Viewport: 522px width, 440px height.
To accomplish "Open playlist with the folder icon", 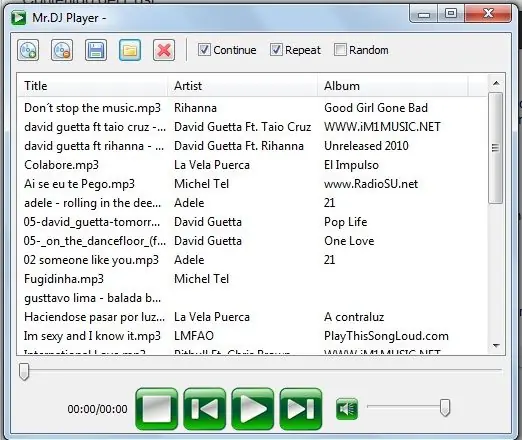I will (x=130, y=50).
